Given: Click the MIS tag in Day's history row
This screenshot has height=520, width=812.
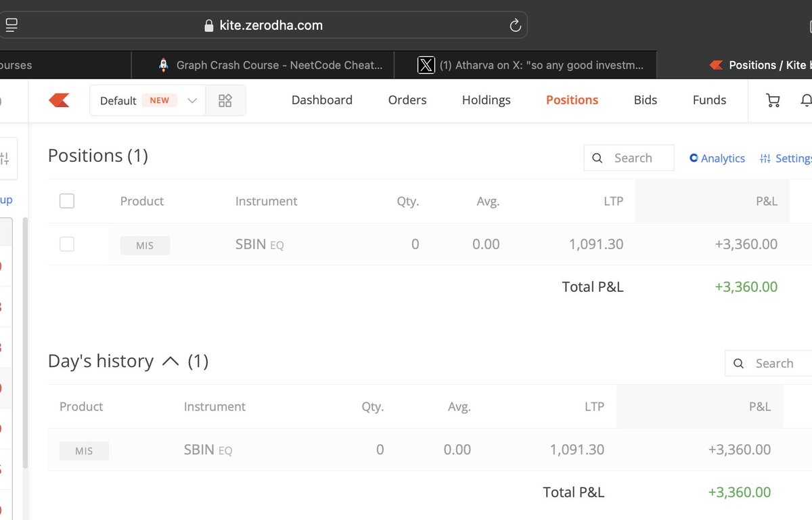Looking at the screenshot, I should click(84, 451).
